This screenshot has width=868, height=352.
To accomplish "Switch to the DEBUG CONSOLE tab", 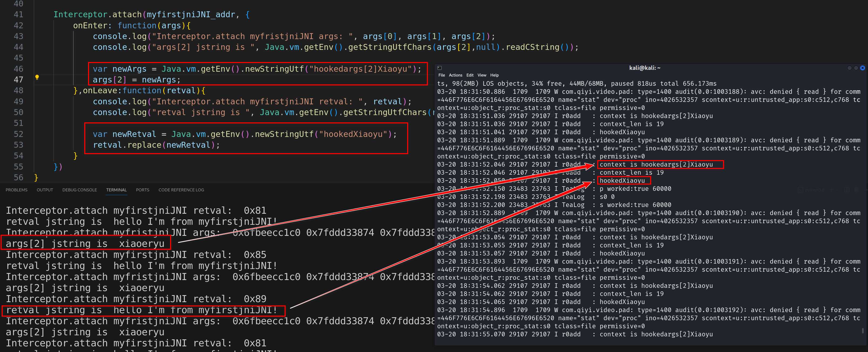I will click(x=80, y=190).
